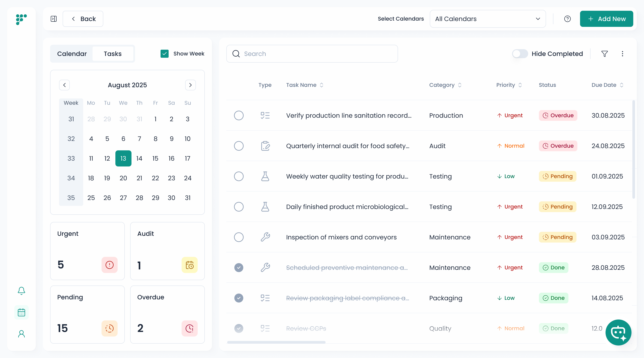Click the Urgent card alert icon
The height and width of the screenshot is (358, 644).
(x=109, y=265)
